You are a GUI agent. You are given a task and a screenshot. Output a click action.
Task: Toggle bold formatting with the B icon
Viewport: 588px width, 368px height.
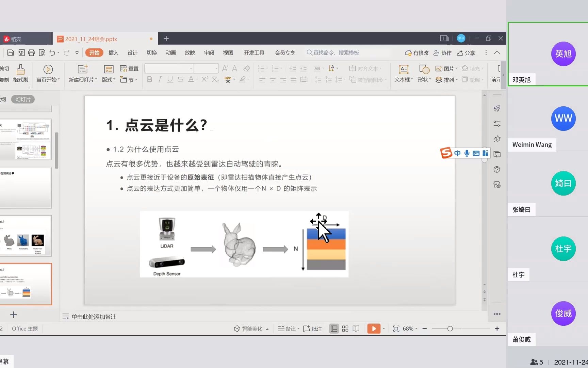click(149, 79)
